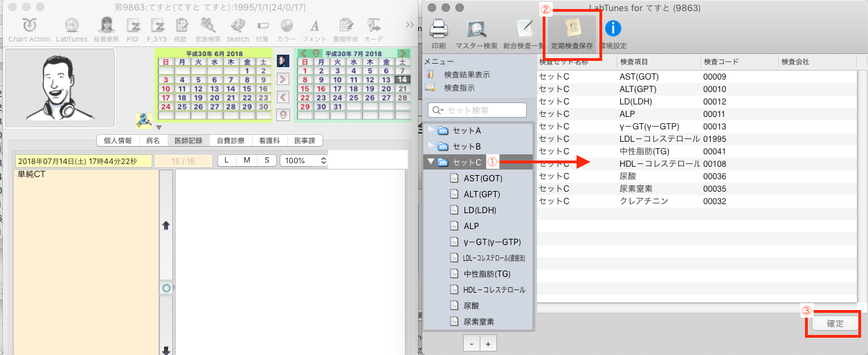
Task: Click the LabTunes toolbar icon
Action: tap(71, 26)
